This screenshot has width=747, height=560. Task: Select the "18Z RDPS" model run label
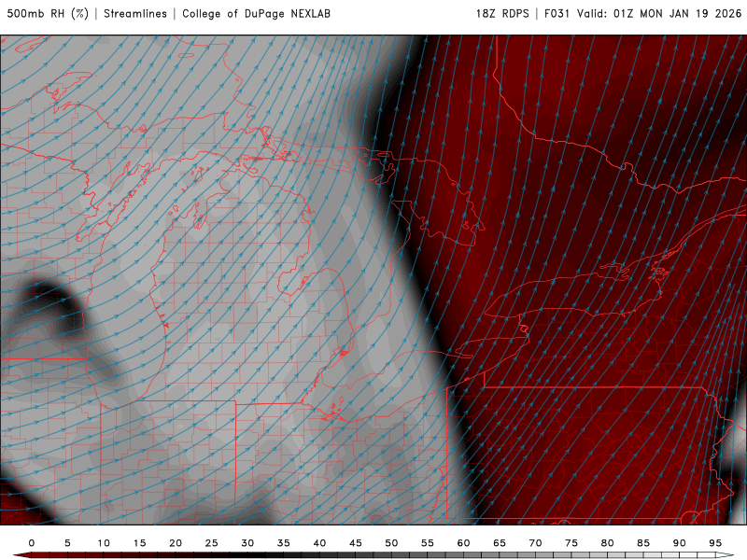502,14
